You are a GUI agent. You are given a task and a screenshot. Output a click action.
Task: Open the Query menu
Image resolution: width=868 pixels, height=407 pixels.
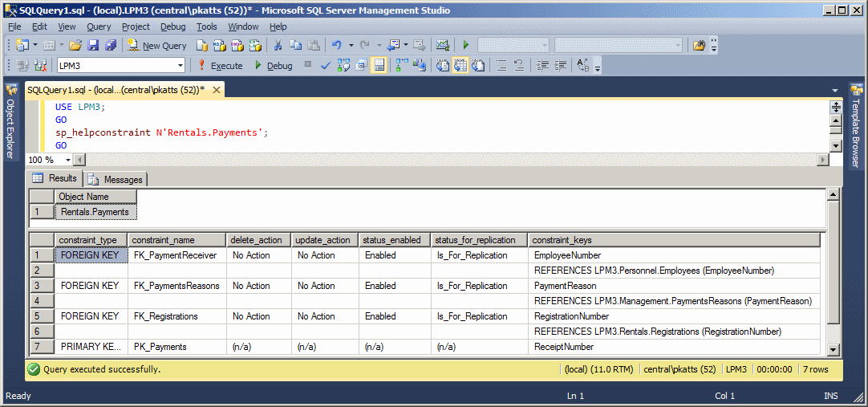(99, 26)
